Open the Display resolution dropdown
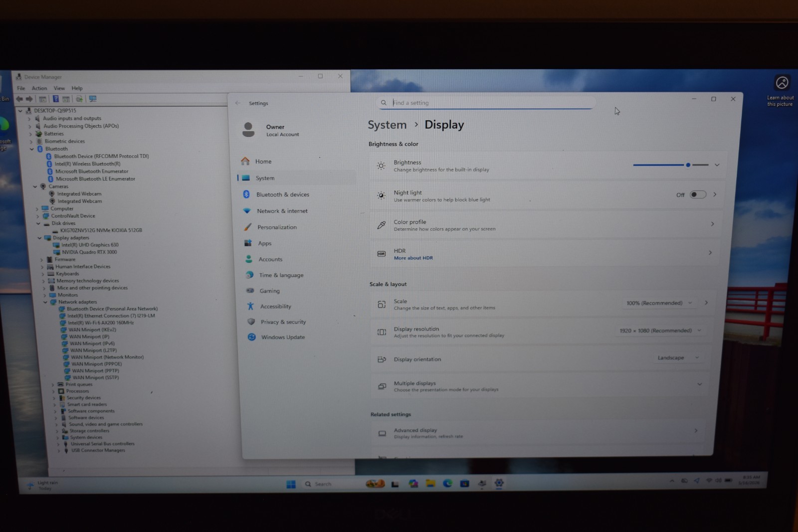Viewport: 798px width, 532px height. pyautogui.click(x=660, y=331)
